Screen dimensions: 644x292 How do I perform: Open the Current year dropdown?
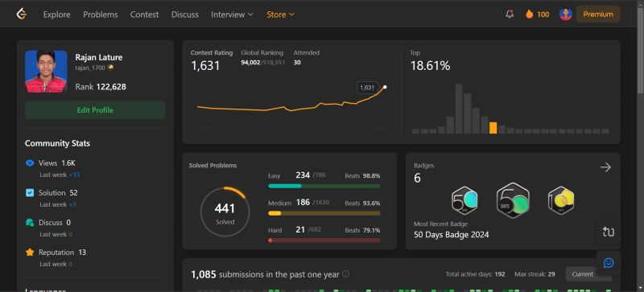click(588, 274)
